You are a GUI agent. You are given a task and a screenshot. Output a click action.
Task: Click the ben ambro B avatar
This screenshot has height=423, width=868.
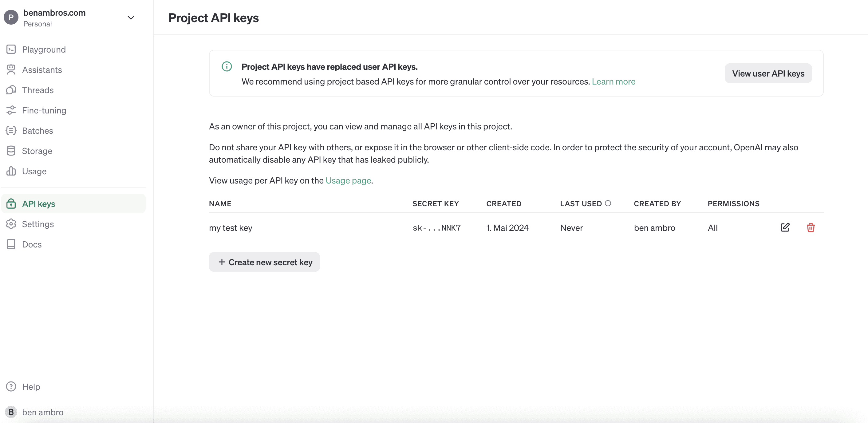(11, 412)
